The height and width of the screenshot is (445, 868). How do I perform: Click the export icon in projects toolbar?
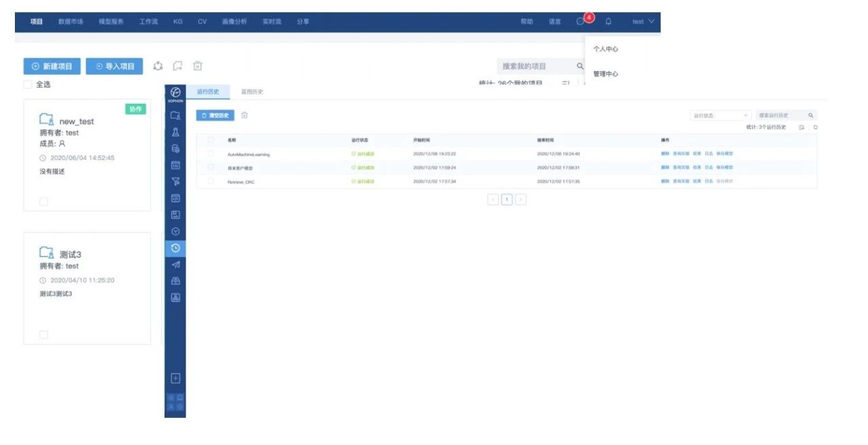pos(178,66)
